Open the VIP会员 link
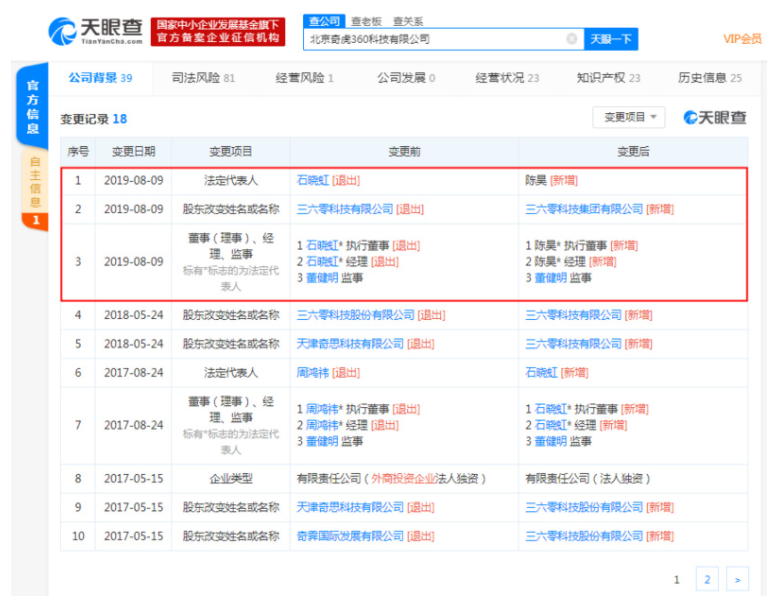Image resolution: width=767 pixels, height=603 pixels. 742,39
